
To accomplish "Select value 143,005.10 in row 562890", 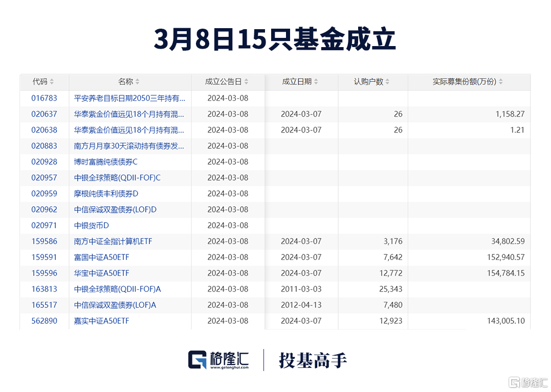I will click(506, 321).
